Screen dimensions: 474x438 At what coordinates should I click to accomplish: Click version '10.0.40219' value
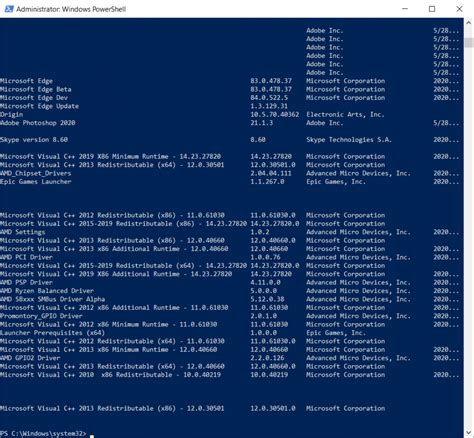pos(269,375)
